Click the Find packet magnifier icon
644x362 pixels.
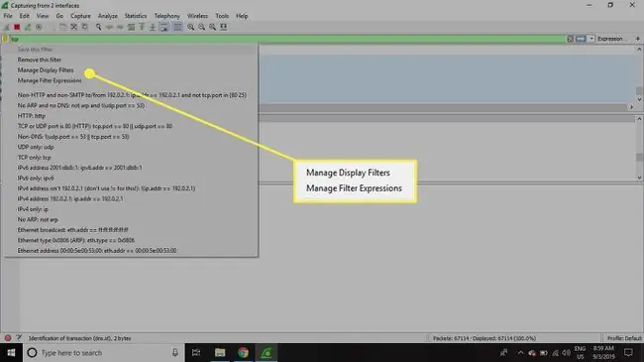click(x=98, y=27)
